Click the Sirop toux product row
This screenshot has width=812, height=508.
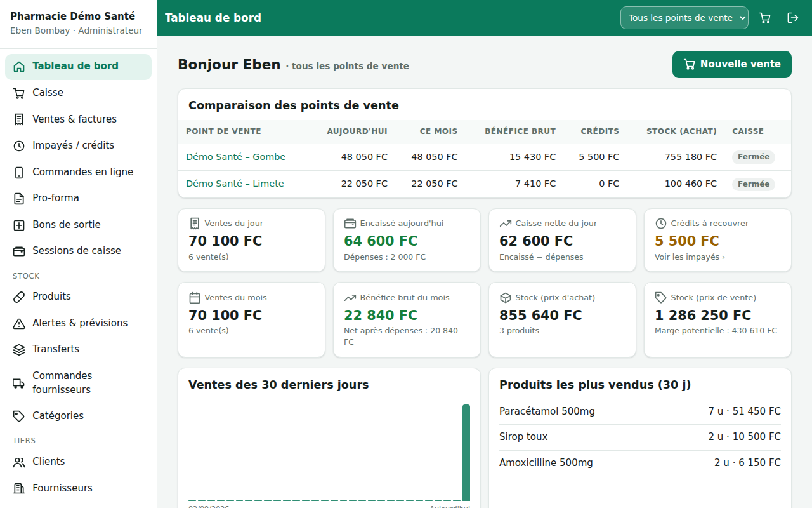tap(640, 438)
